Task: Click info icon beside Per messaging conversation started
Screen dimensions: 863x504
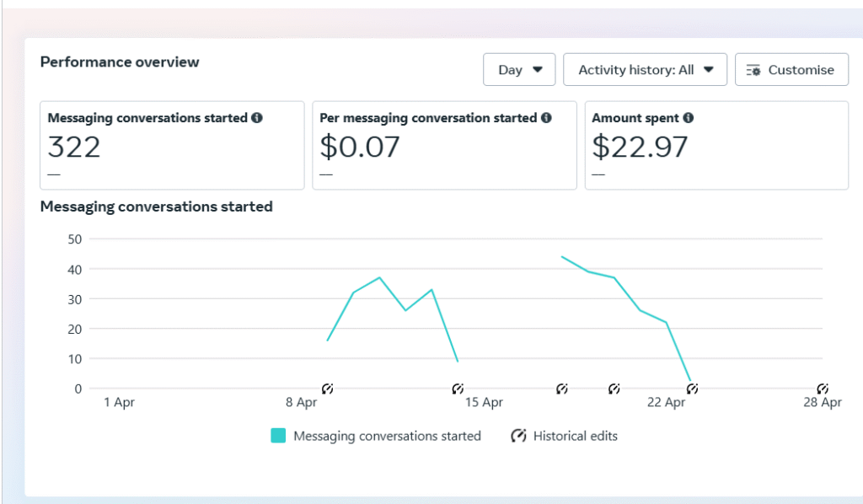Action: pos(546,118)
